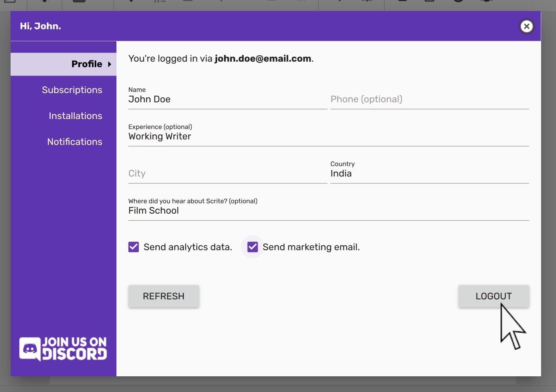Viewport: 556px width, 392px height.
Task: Click the john.doe@email.com address text
Action: click(x=262, y=59)
